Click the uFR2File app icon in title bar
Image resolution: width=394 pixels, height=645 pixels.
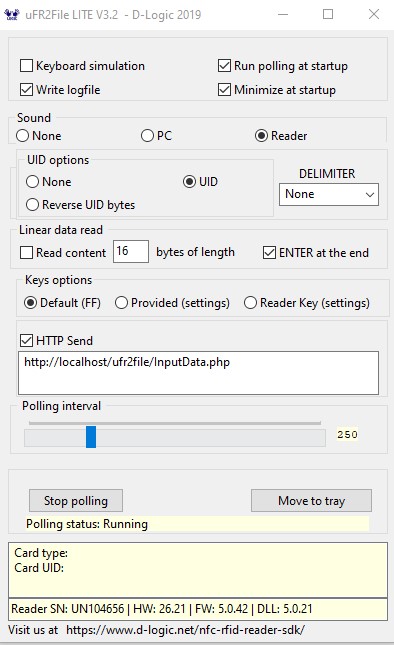pyautogui.click(x=12, y=14)
